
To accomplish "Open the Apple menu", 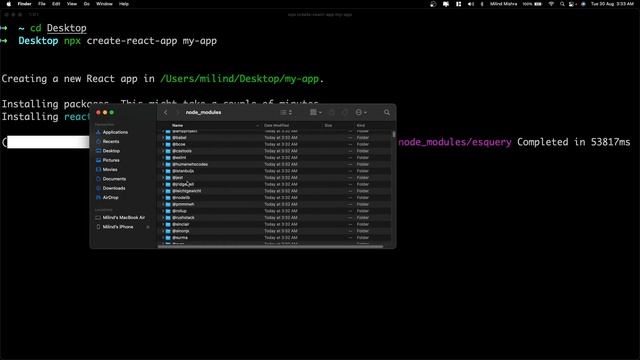I will click(x=9, y=4).
